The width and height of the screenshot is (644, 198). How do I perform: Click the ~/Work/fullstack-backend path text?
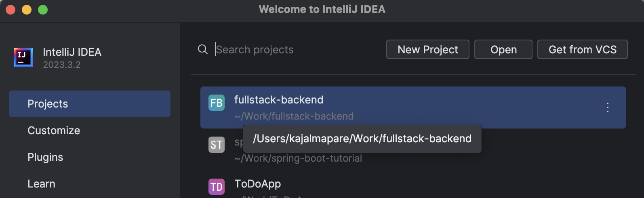pyautogui.click(x=294, y=116)
